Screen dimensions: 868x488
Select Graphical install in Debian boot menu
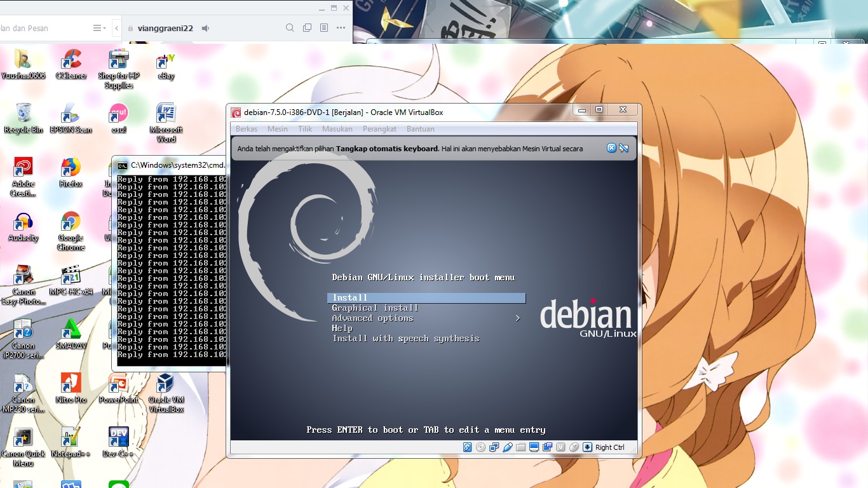coord(375,308)
